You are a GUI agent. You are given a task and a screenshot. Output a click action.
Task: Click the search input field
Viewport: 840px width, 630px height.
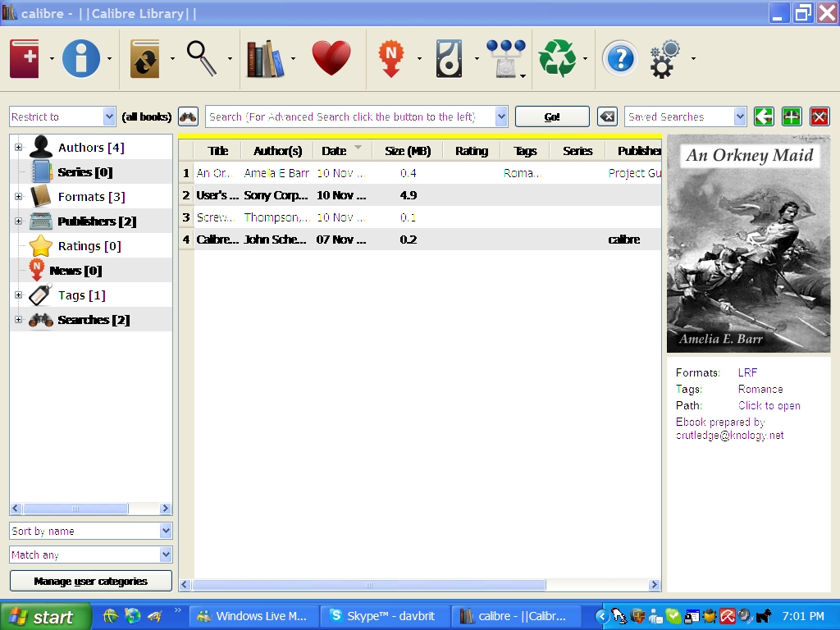pyautogui.click(x=351, y=116)
